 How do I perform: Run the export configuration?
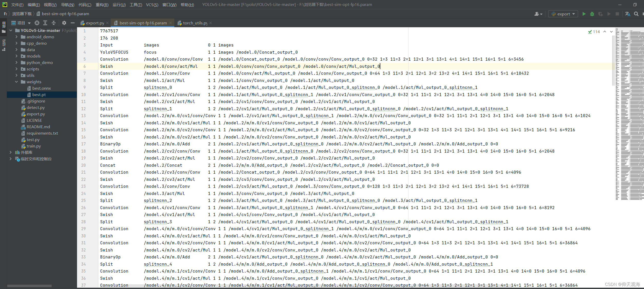(x=584, y=14)
